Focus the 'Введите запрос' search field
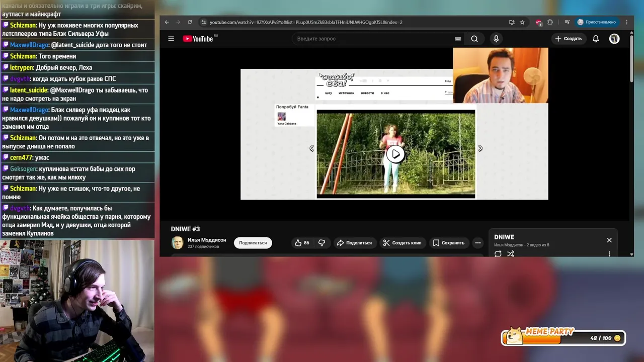 pyautogui.click(x=372, y=39)
